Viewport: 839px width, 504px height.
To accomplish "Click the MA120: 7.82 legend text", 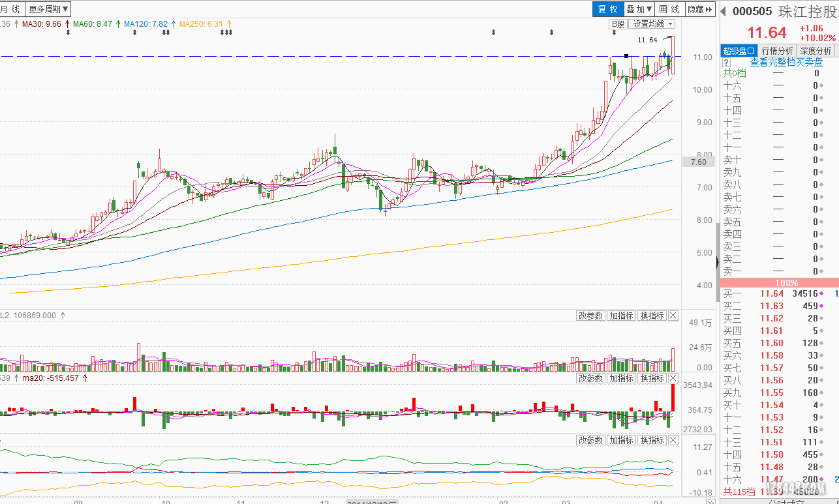I will tap(145, 24).
